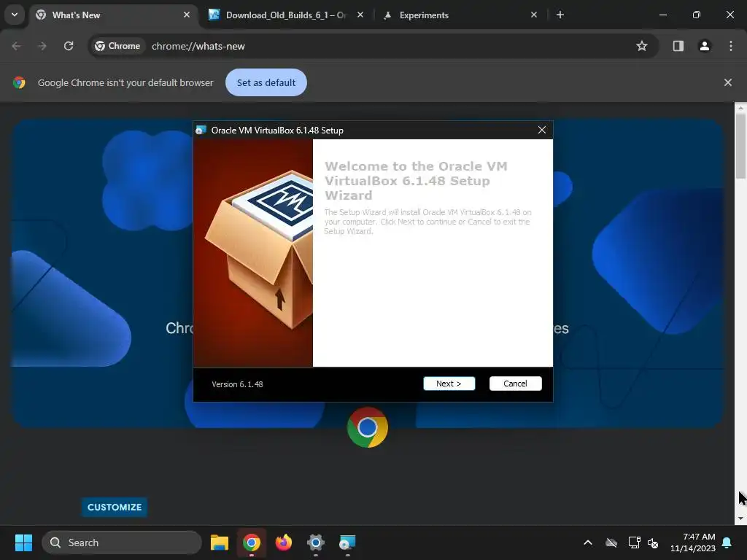Viewport: 747px width, 560px height.
Task: Click the Google Chrome icon in the infobar
Action: [19, 82]
